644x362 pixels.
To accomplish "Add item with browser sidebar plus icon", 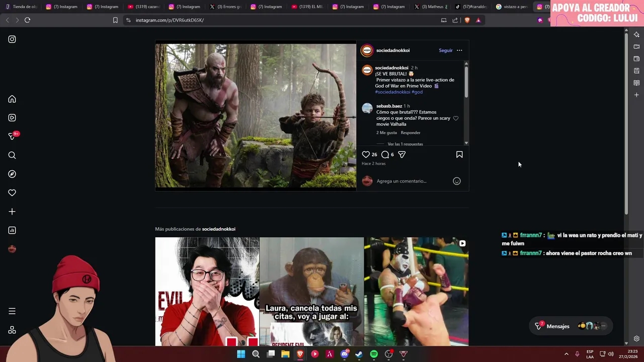I will pyautogui.click(x=636, y=95).
